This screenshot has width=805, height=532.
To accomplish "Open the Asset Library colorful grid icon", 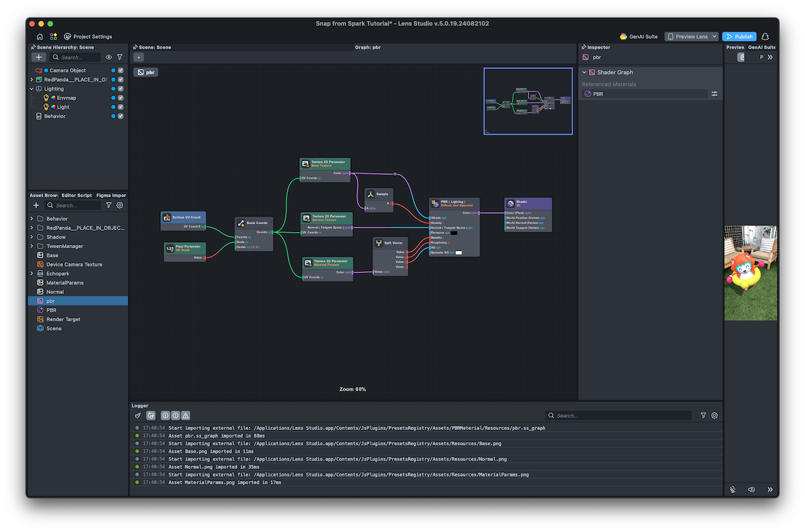I will (x=53, y=37).
